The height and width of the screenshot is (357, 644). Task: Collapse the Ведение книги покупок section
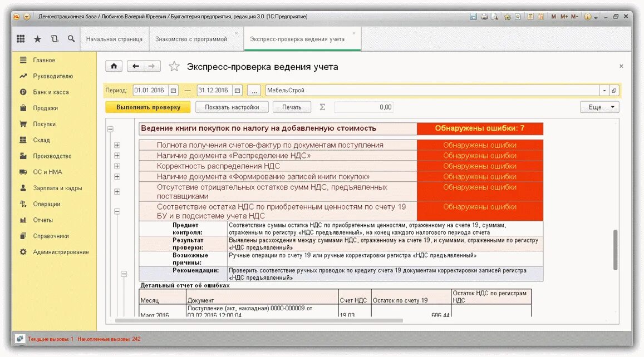[x=110, y=129]
